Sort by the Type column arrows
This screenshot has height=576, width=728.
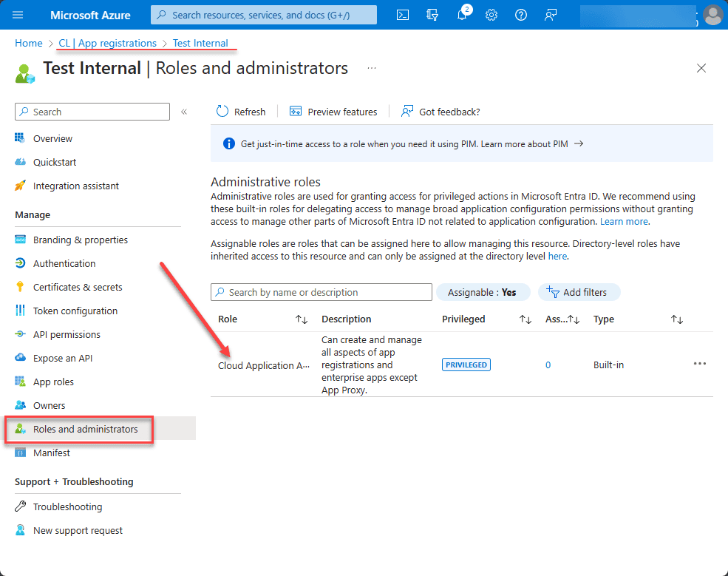click(677, 319)
